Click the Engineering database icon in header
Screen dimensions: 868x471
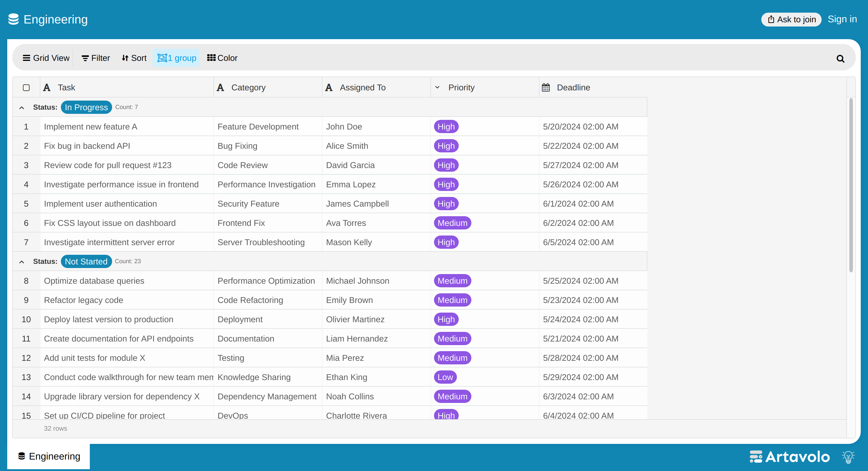click(x=14, y=19)
